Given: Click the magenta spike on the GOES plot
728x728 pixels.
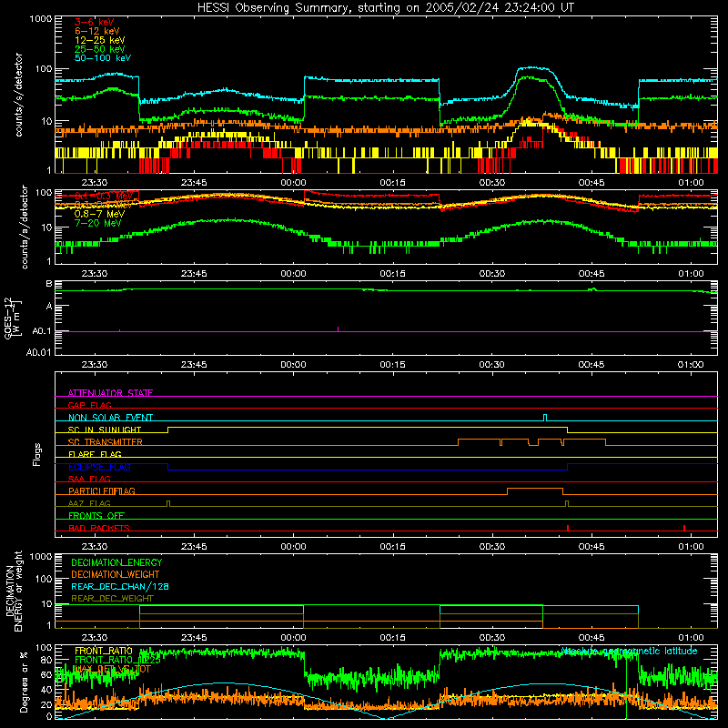Looking at the screenshot, I should pos(338,329).
